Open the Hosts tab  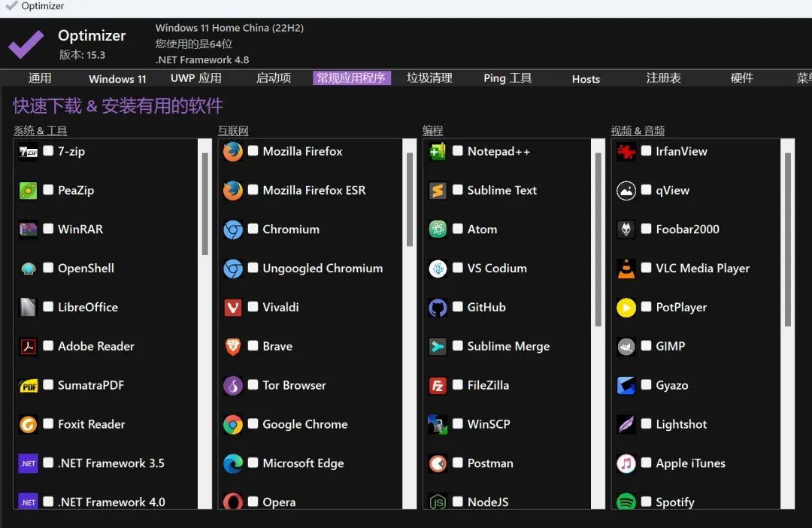(x=586, y=79)
